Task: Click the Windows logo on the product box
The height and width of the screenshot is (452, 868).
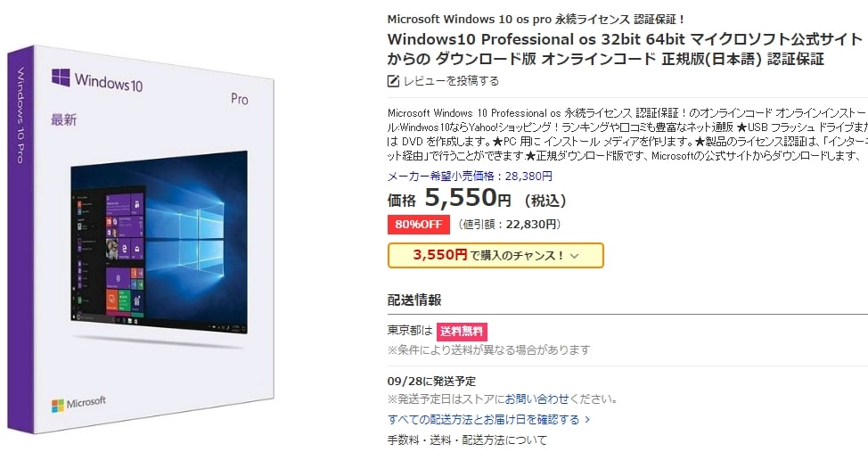Action: (61, 78)
